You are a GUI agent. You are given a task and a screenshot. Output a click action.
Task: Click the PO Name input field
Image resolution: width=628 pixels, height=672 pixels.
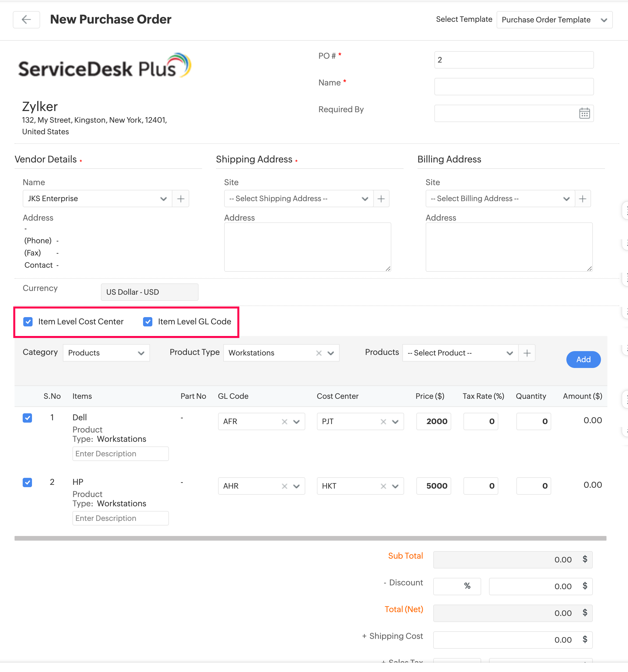pos(513,87)
